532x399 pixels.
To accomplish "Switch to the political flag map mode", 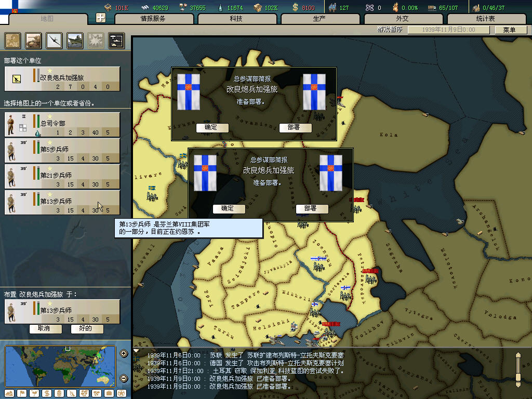I will pyautogui.click(x=22, y=393).
